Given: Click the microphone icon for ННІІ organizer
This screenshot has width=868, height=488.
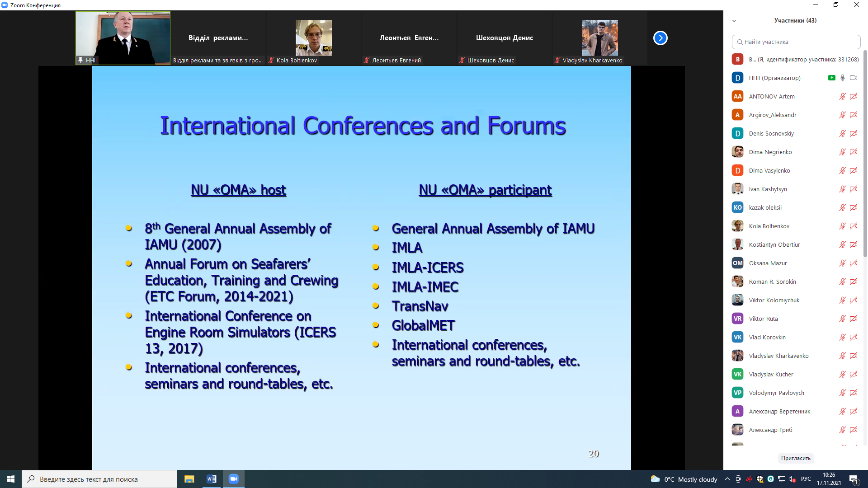Looking at the screenshot, I should [843, 78].
